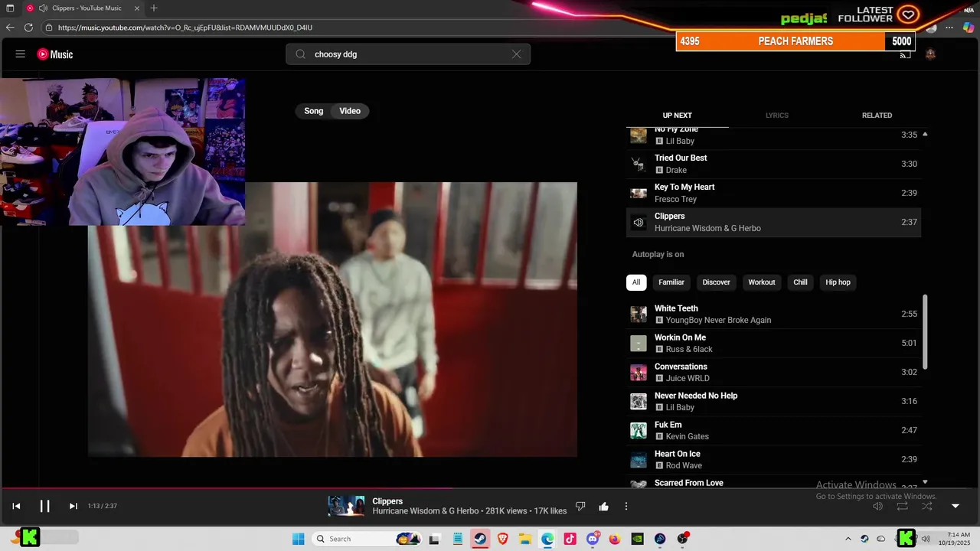Select the Familiar filter chip

(671, 282)
